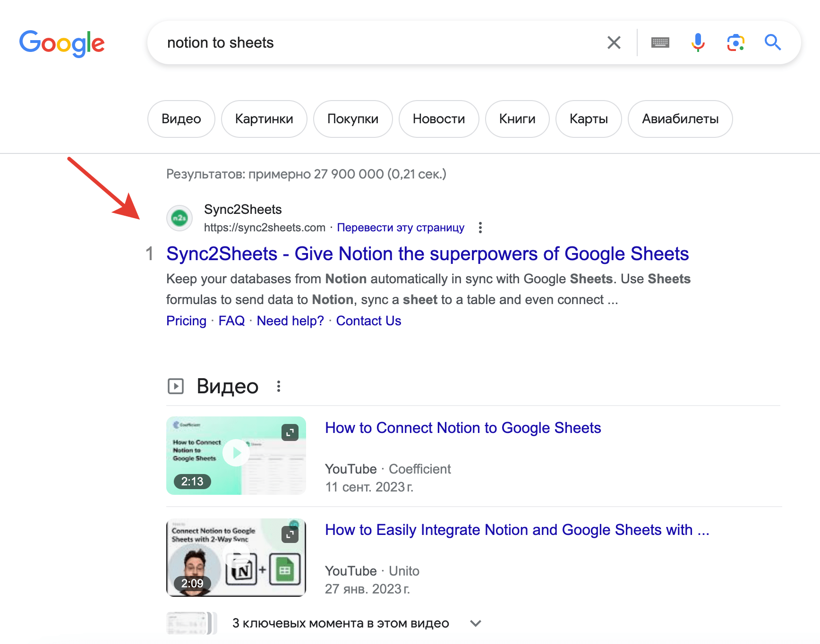Screen dimensions: 820x644
Task: Expand the key moments chevron for the video
Action: [476, 623]
